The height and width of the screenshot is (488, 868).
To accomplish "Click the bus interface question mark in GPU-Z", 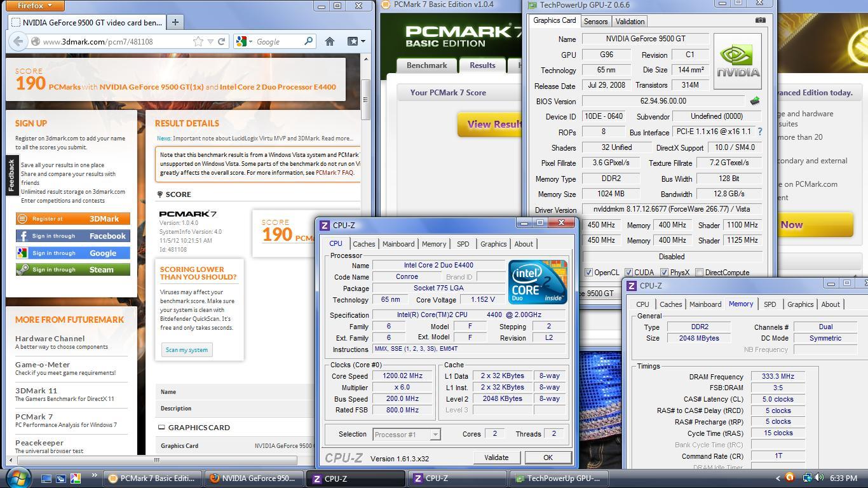I will [759, 132].
